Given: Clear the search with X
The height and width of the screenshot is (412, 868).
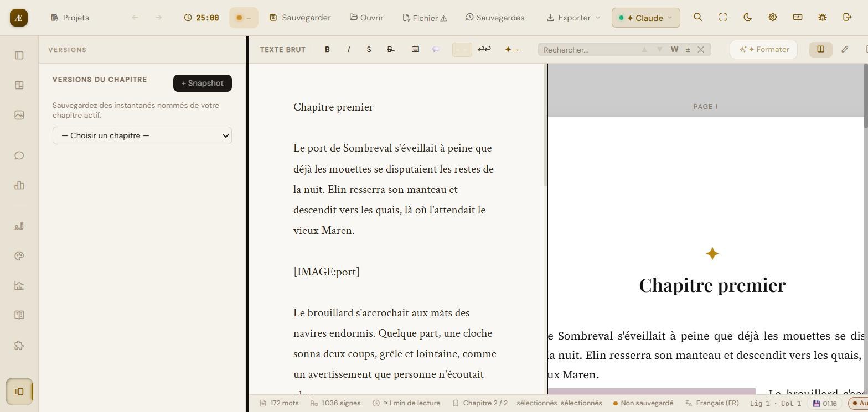Looking at the screenshot, I should coord(701,50).
